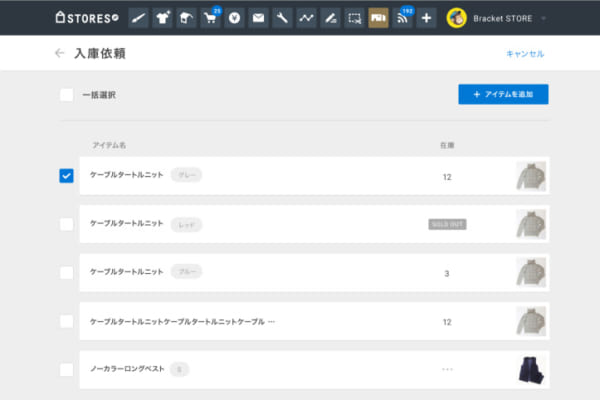
Task: Check the ケーブルタートルニット レッド item
Action: point(66,224)
